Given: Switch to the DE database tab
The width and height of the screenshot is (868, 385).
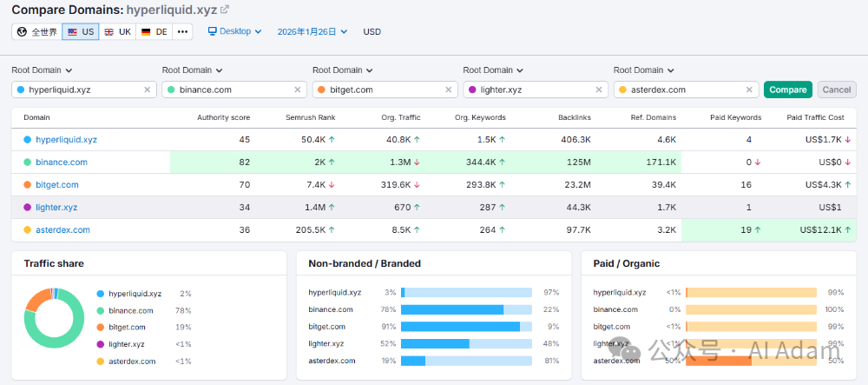Looking at the screenshot, I should pyautogui.click(x=155, y=32).
